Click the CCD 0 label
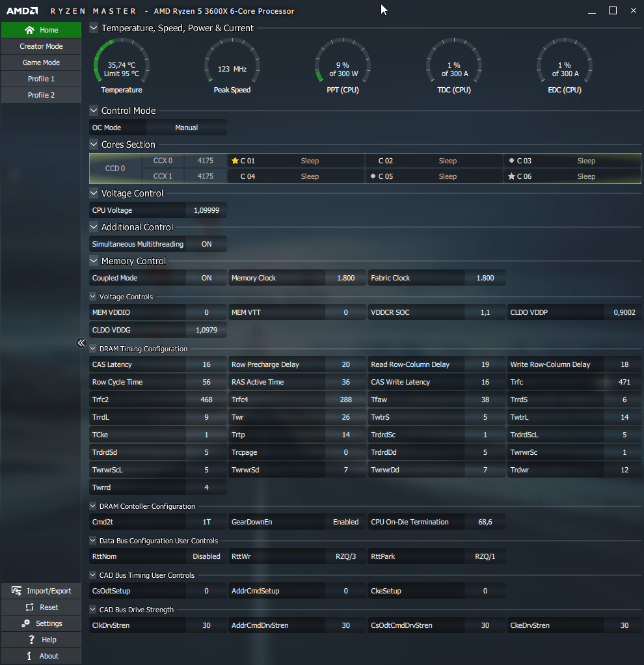Image resolution: width=644 pixels, height=665 pixels. coord(115,169)
